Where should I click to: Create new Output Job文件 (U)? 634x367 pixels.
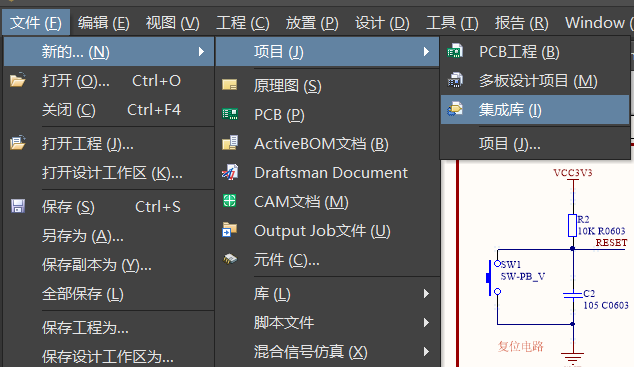pos(327,231)
